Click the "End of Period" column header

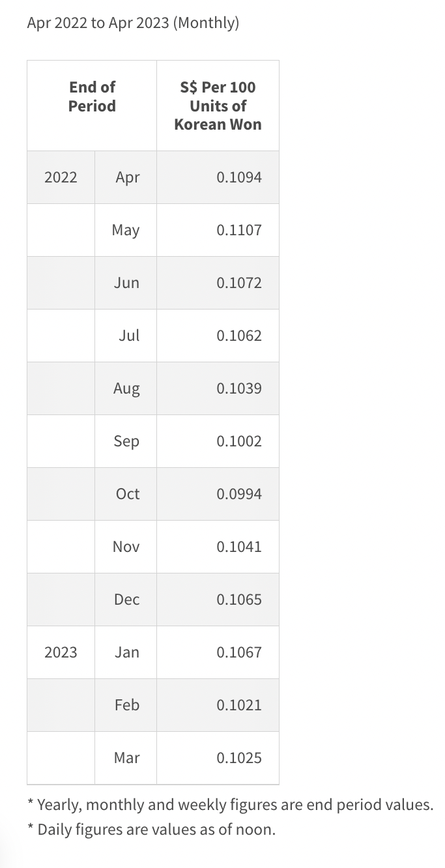coord(92,96)
